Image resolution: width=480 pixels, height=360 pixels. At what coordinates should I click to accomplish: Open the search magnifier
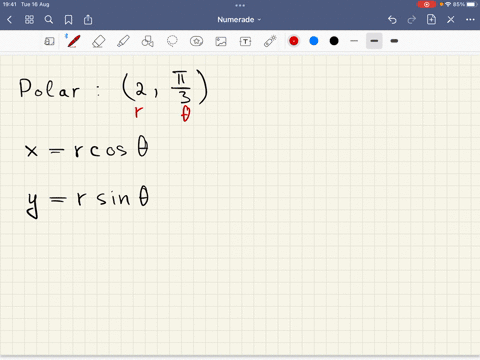pos(49,20)
